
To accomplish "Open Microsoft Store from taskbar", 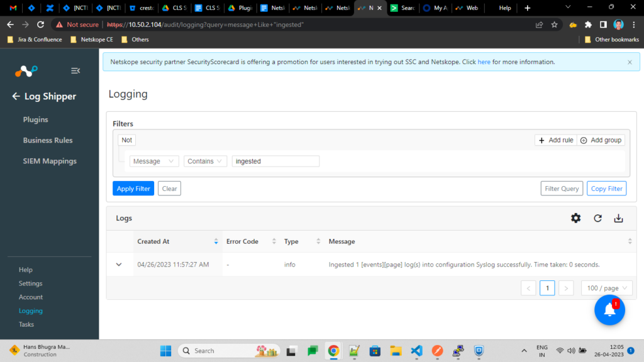I will coord(375,351).
